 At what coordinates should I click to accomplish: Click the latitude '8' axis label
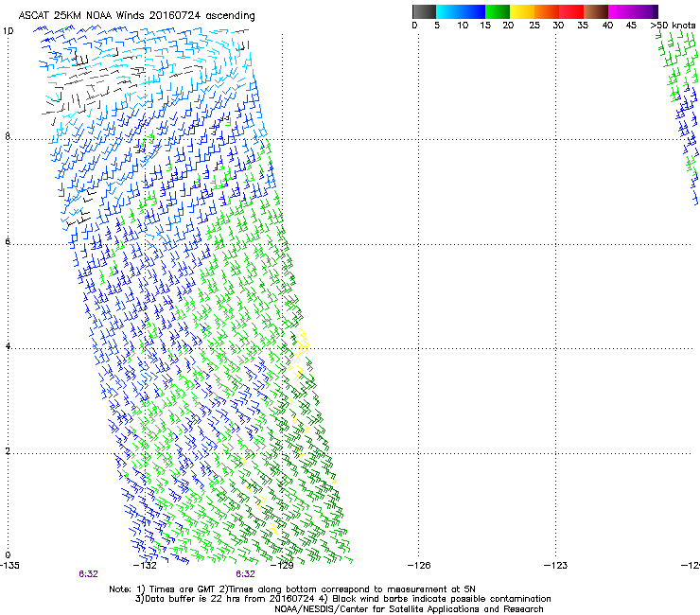pos(8,136)
